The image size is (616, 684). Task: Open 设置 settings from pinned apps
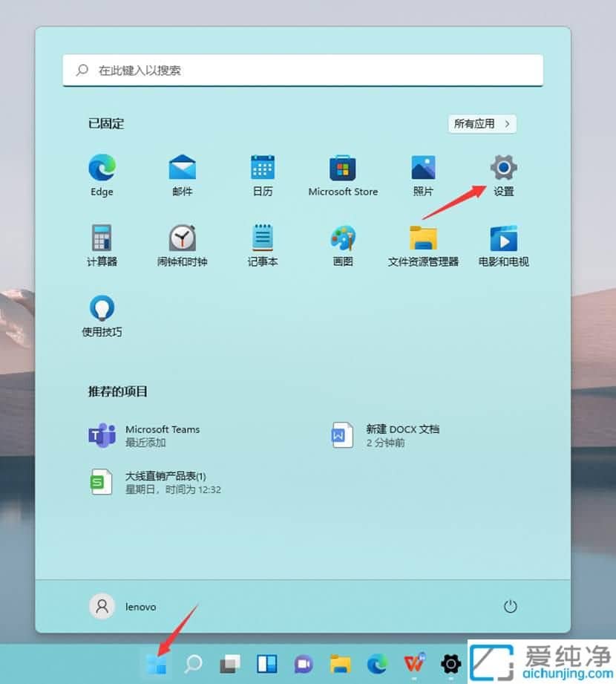click(503, 175)
